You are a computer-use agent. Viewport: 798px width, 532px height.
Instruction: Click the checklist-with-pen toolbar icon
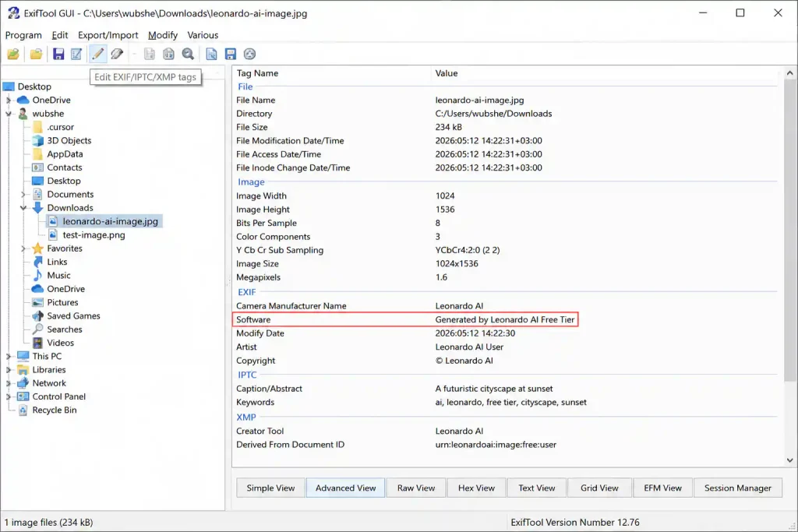tap(76, 54)
